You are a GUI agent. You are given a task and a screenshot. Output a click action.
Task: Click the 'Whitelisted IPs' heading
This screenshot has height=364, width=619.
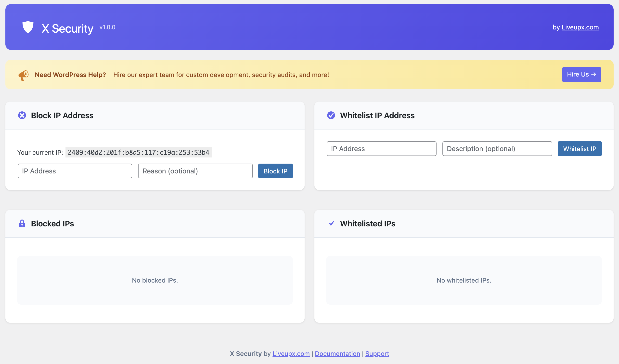click(x=368, y=223)
